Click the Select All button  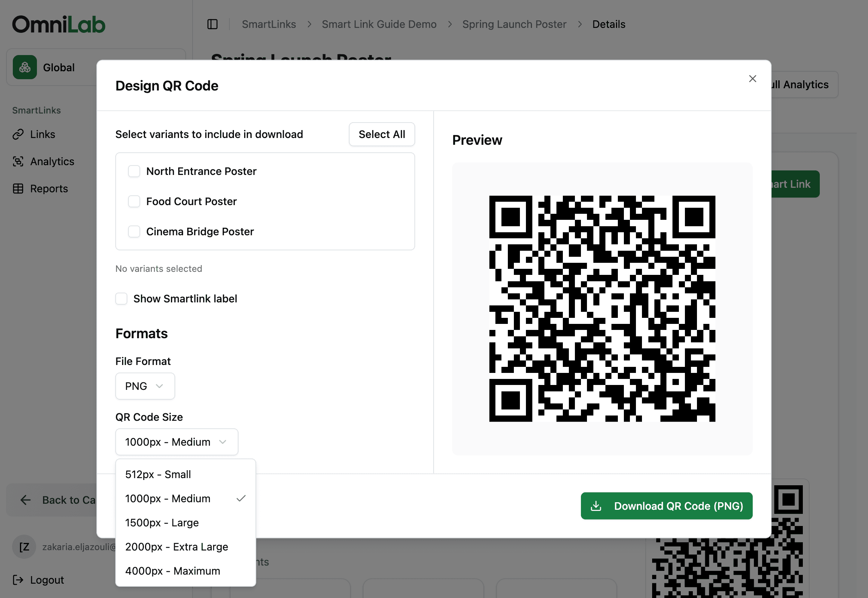click(x=382, y=134)
